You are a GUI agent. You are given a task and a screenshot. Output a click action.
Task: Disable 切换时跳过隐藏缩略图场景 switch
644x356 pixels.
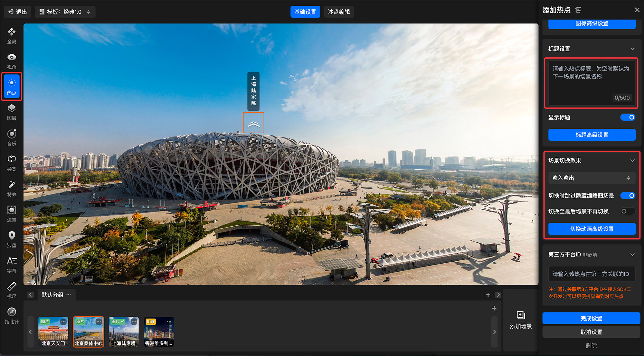pyautogui.click(x=628, y=196)
